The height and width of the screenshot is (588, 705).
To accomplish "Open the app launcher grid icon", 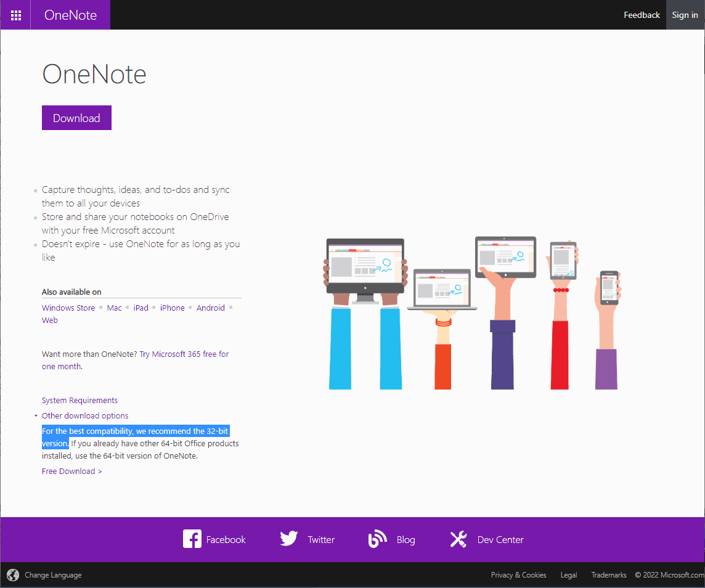I will 16,15.
